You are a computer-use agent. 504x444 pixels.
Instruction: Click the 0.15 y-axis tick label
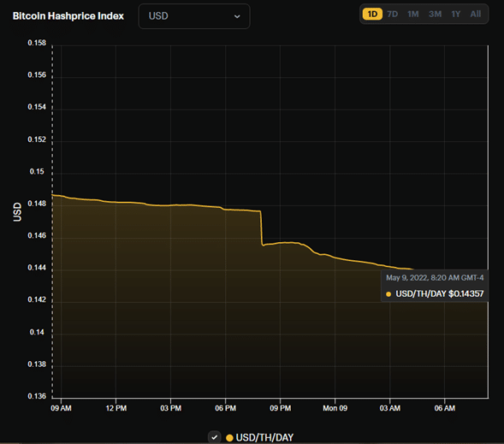click(x=37, y=172)
